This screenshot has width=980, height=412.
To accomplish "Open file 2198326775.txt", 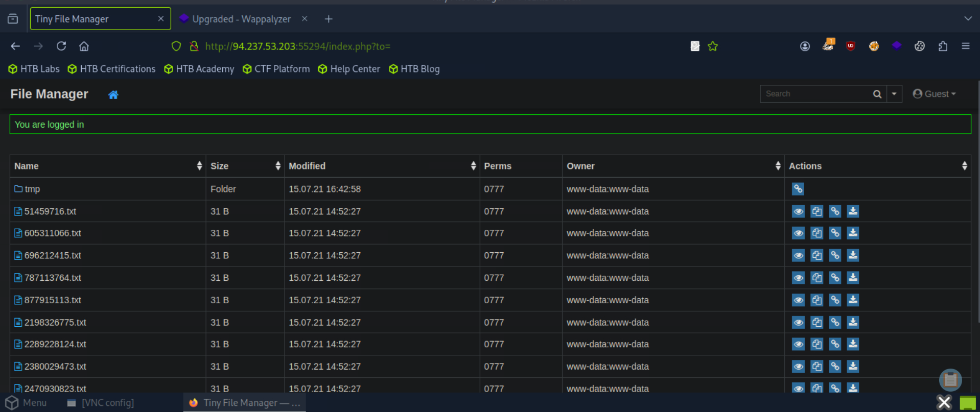I will tap(55, 323).
